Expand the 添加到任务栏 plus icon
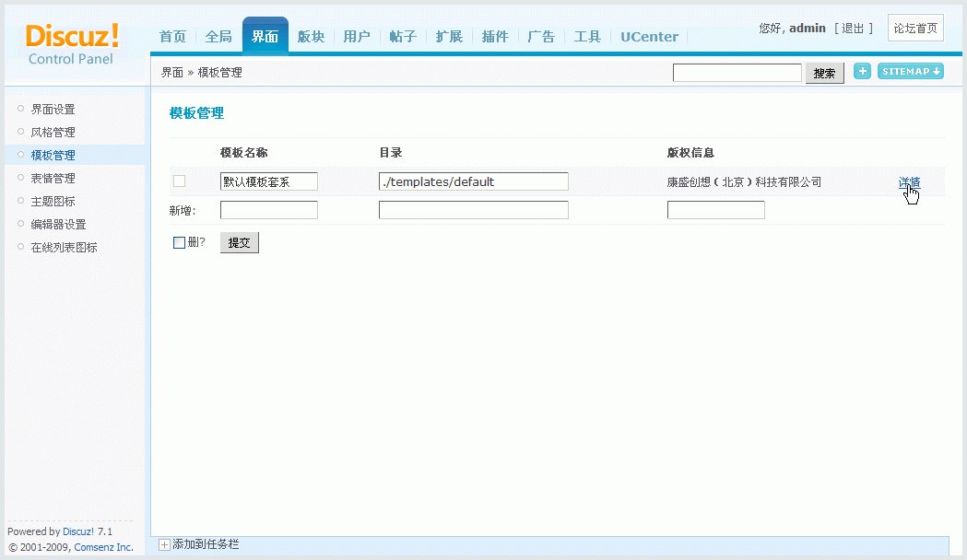The width and height of the screenshot is (967, 560). coord(164,544)
